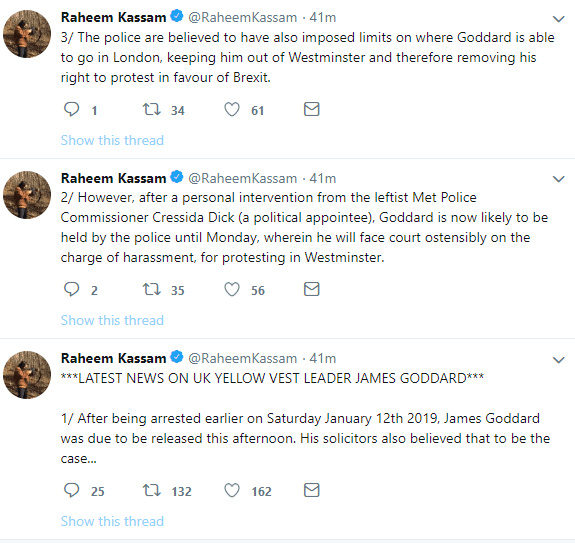
Task: Reply to the 3/ police limits tweet
Action: 72,109
